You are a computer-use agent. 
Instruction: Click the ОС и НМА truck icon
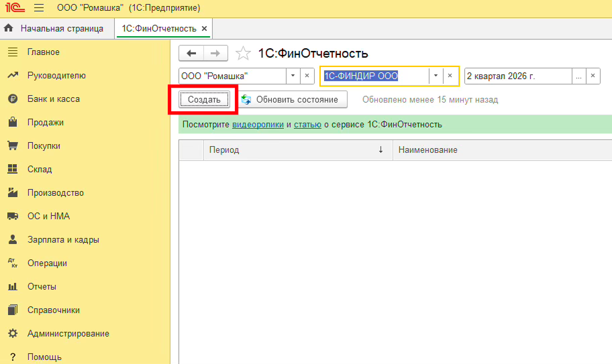(x=13, y=216)
